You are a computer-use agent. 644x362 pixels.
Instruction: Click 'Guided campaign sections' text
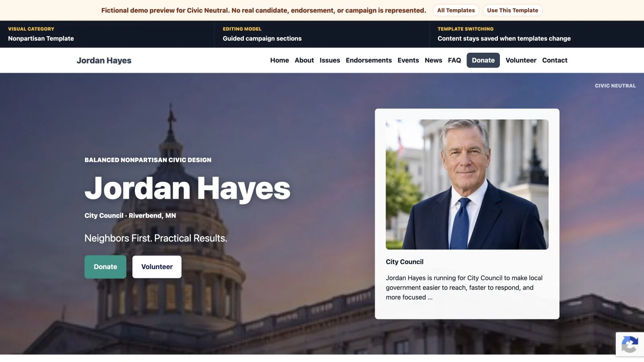tap(262, 39)
